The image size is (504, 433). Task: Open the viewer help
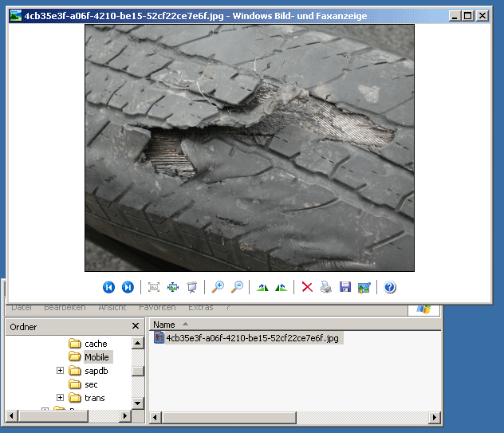tap(390, 287)
